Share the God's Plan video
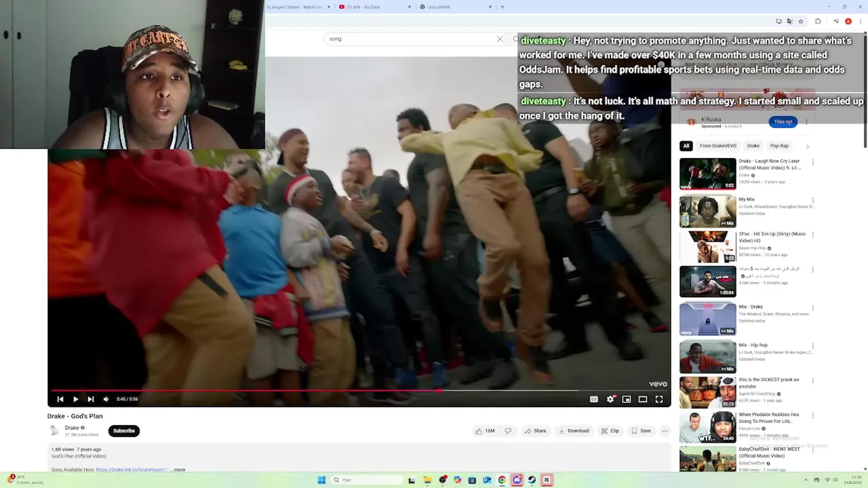 click(535, 430)
